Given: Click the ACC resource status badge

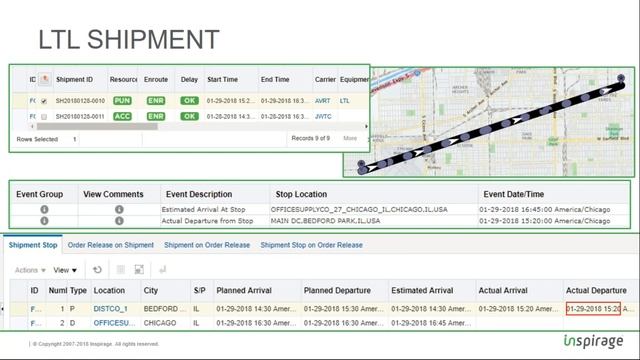Looking at the screenshot, I should pos(122,116).
